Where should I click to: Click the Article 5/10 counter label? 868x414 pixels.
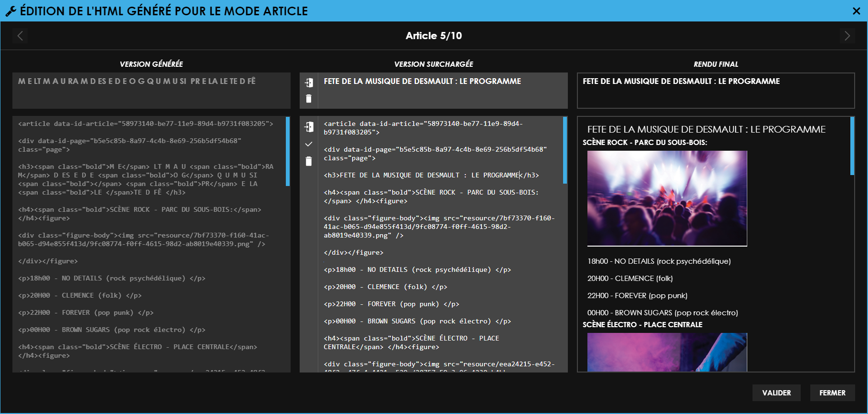click(434, 36)
